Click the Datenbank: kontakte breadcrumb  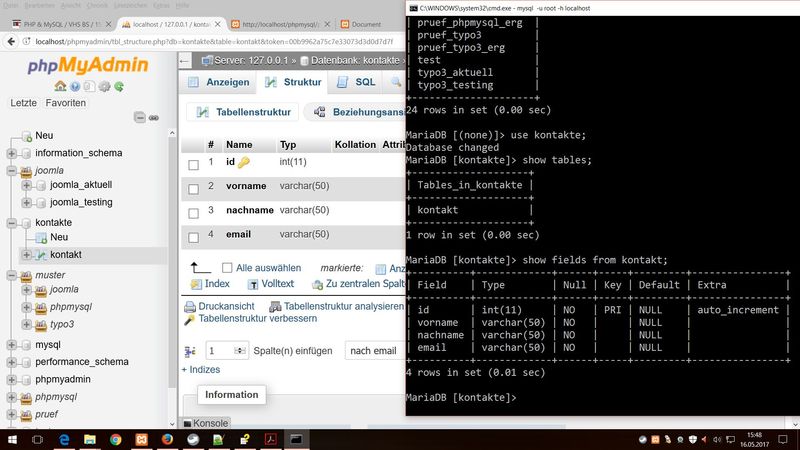coord(355,61)
